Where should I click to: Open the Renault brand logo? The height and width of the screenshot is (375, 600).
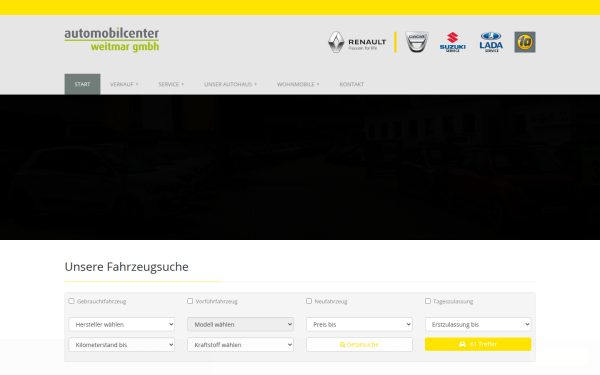(x=357, y=42)
